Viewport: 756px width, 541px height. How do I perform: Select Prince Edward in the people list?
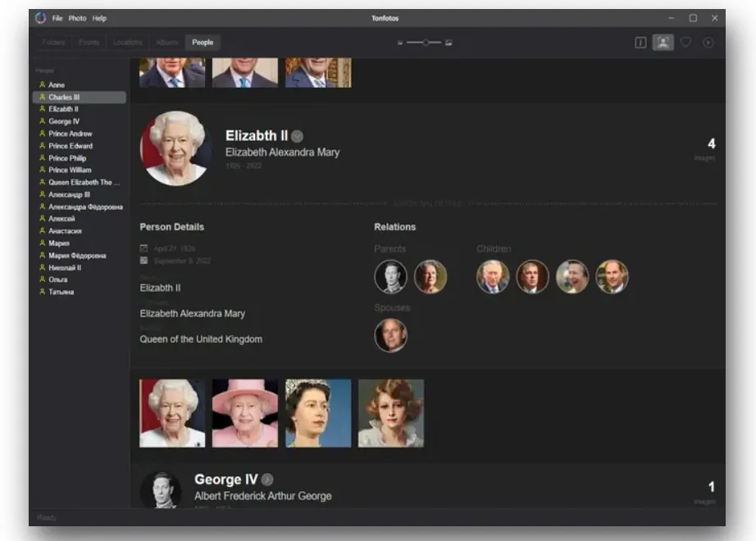(80, 146)
